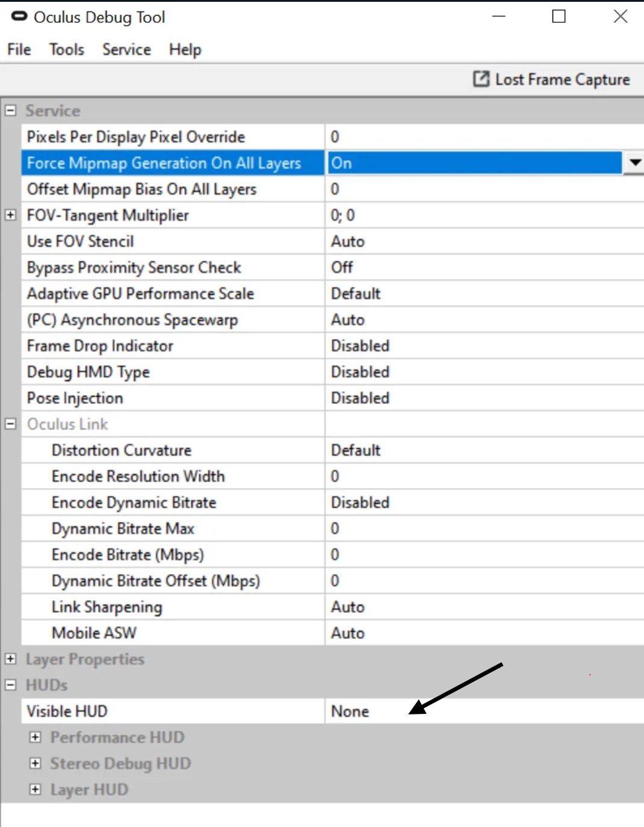Click the Oculus logo icon in title bar

coord(19,17)
